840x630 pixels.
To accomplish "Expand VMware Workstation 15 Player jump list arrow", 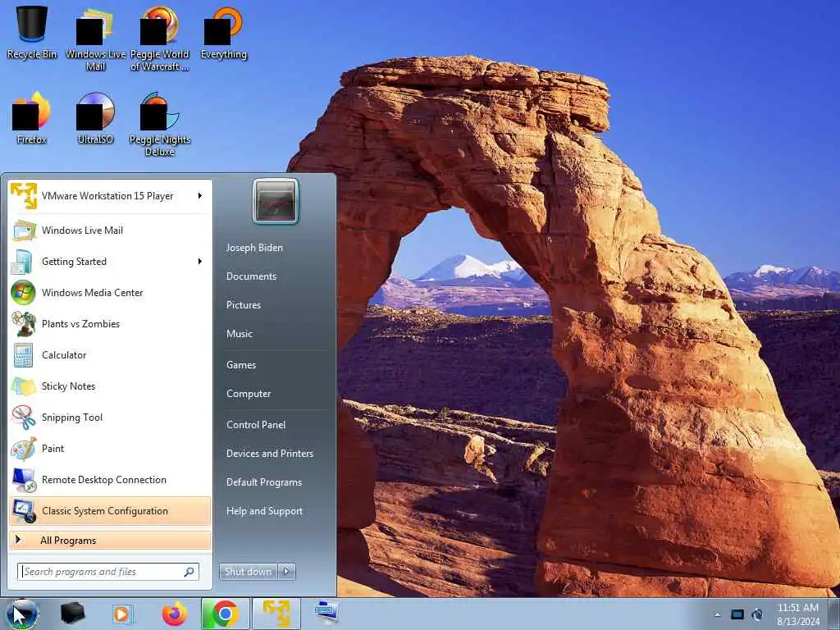I will click(200, 196).
